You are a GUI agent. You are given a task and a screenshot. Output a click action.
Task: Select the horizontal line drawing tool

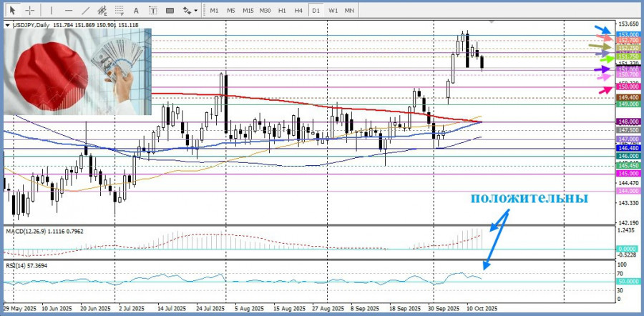(68, 11)
